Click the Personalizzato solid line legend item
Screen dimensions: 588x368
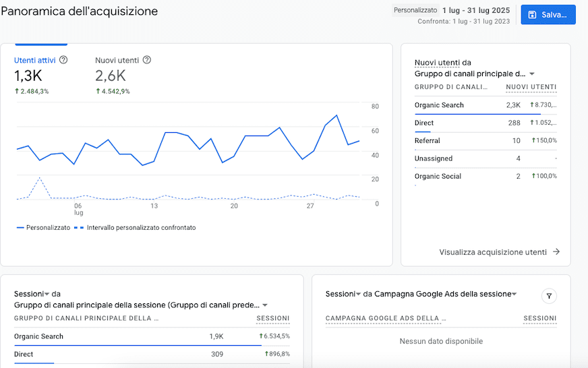click(x=43, y=228)
